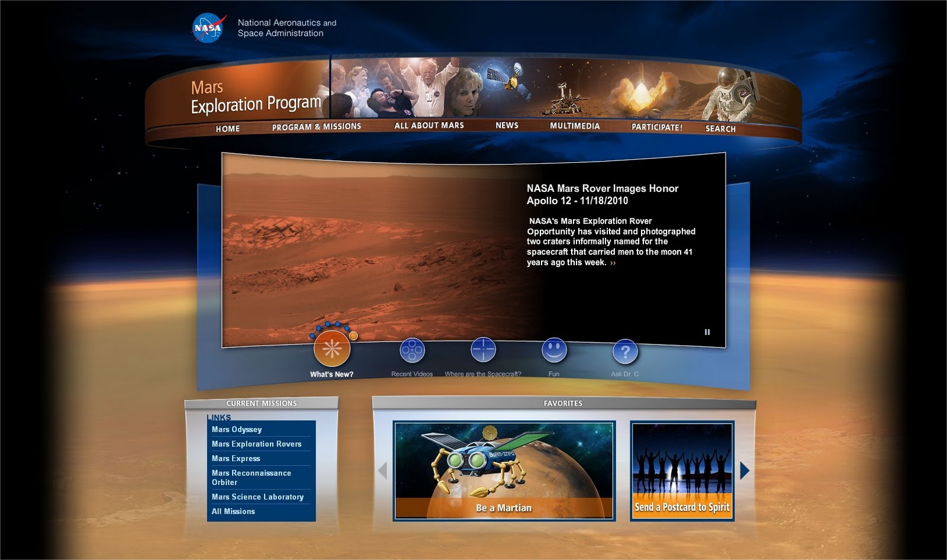
Task: Click the 'Fun' label under the smiley
Action: pyautogui.click(x=554, y=374)
